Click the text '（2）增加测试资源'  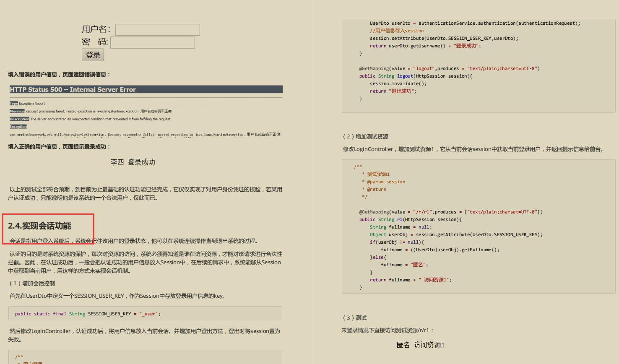tap(365, 137)
